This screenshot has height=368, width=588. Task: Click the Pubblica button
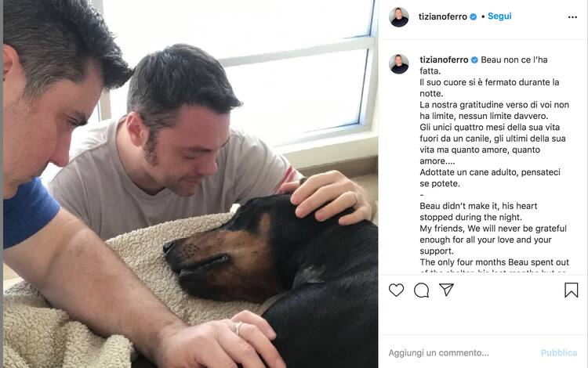[559, 352]
